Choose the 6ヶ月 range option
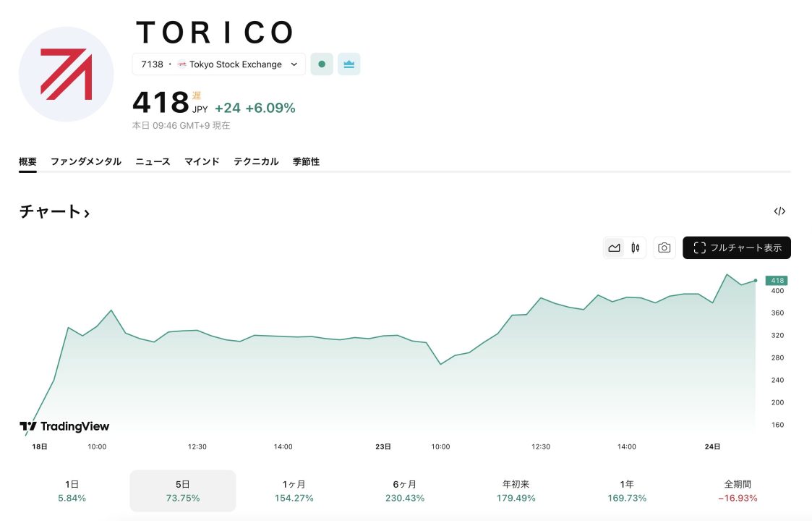The width and height of the screenshot is (812, 521). tap(404, 491)
